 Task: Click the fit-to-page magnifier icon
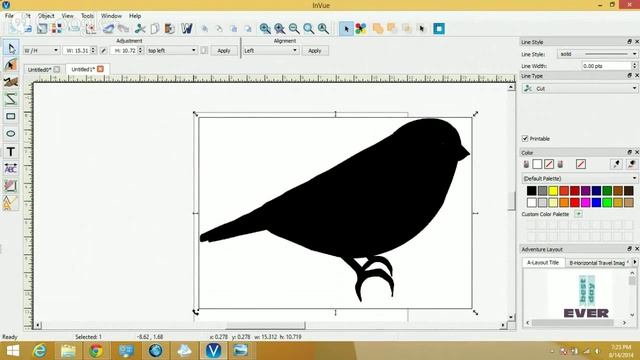[309, 29]
